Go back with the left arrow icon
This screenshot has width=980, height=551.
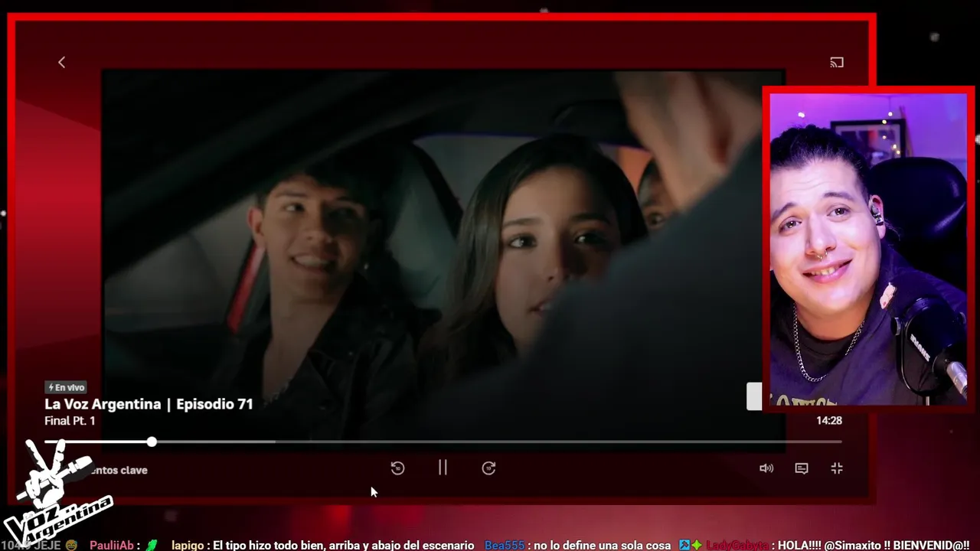tap(62, 63)
